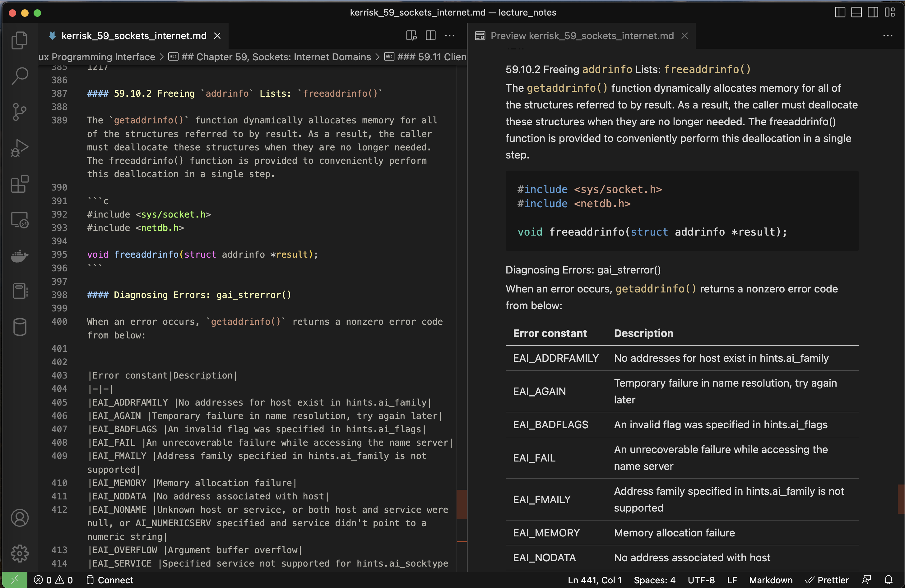Open editor More Actions menu
905x588 pixels.
point(449,36)
